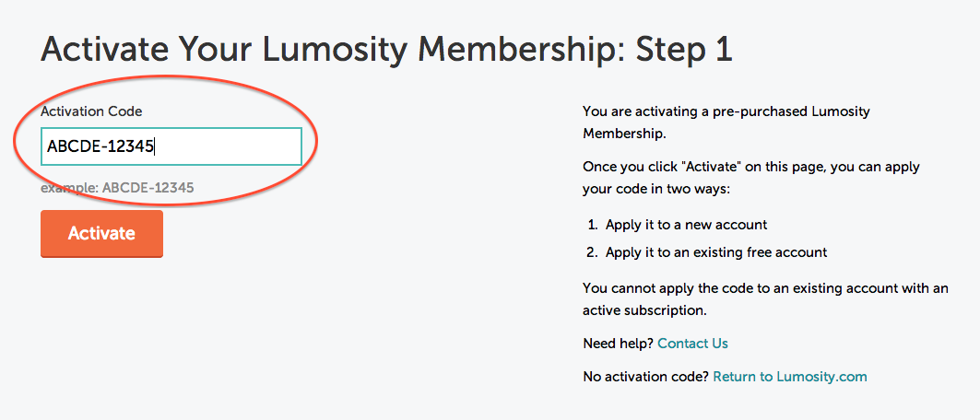Click the "You cannot apply the code" paragraph

coord(765,299)
